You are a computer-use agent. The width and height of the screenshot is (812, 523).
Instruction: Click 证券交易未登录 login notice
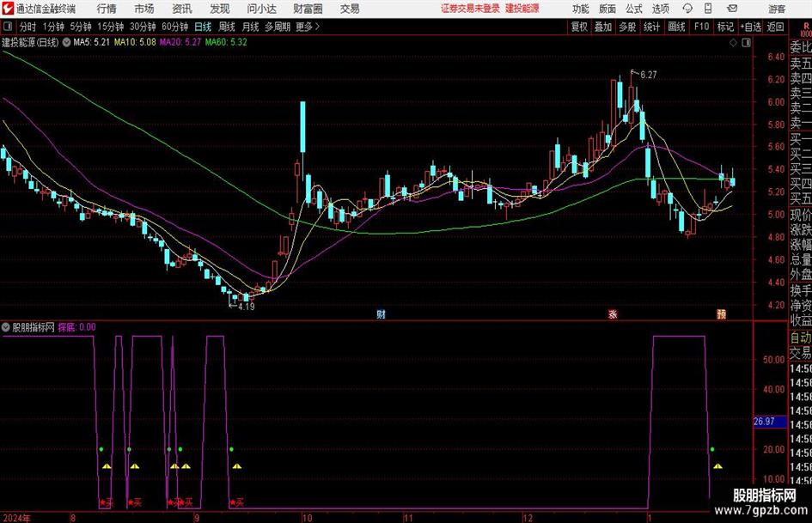click(470, 9)
